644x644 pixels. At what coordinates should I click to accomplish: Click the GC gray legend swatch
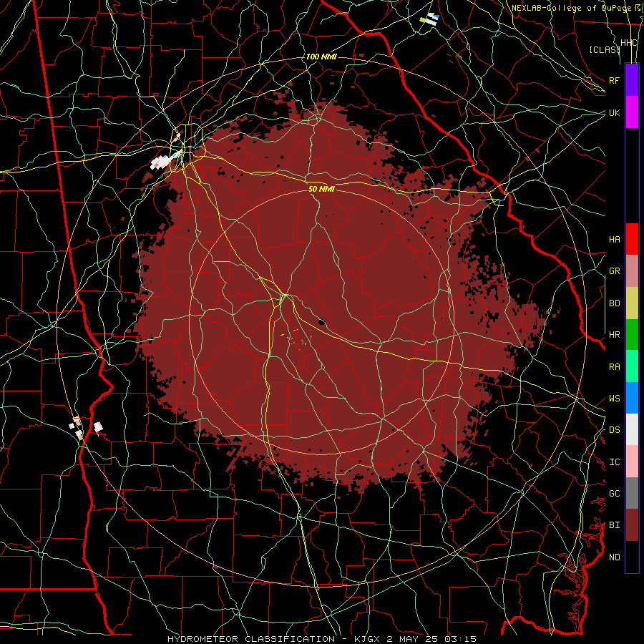coord(632,493)
